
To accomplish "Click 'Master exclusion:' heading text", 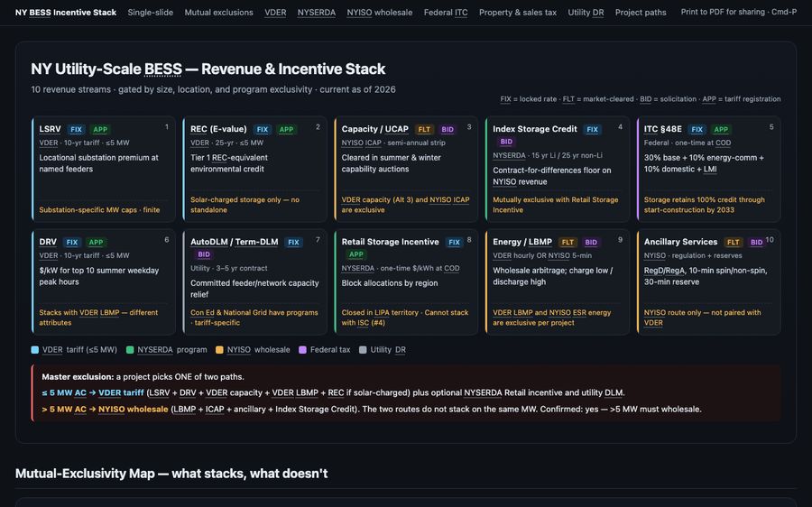I will (x=78, y=377).
